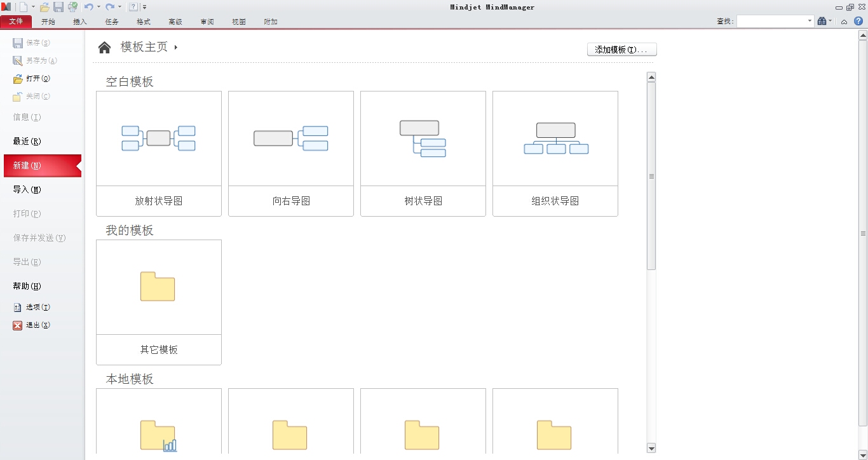
Task: Select the 向右导图 blank template
Action: tap(291, 154)
